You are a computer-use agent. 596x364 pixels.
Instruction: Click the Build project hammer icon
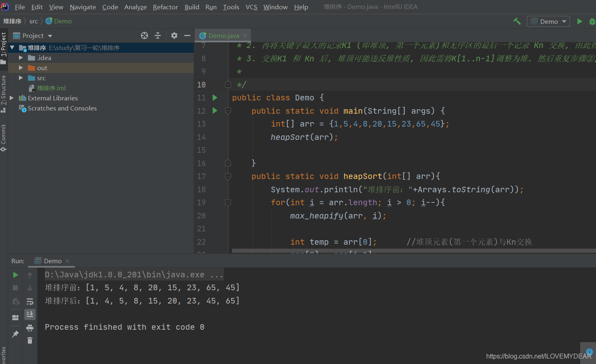pyautogui.click(x=517, y=21)
